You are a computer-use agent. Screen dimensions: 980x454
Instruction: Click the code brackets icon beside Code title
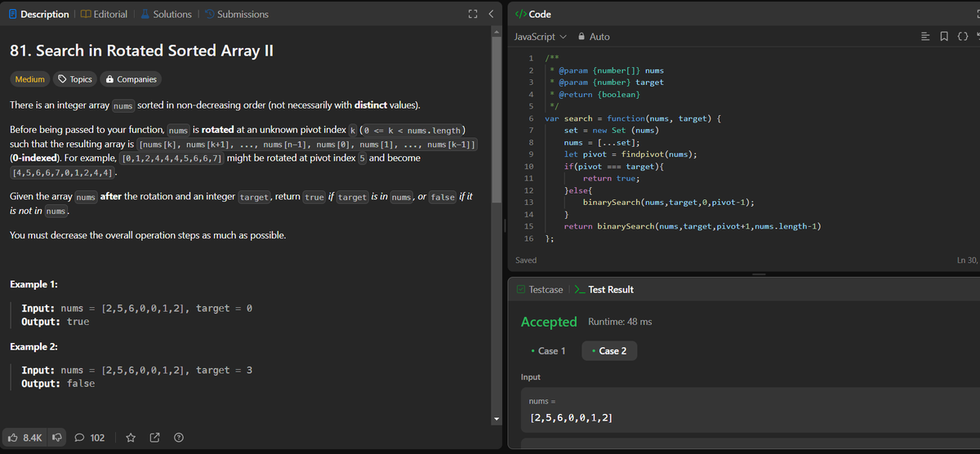pos(521,14)
